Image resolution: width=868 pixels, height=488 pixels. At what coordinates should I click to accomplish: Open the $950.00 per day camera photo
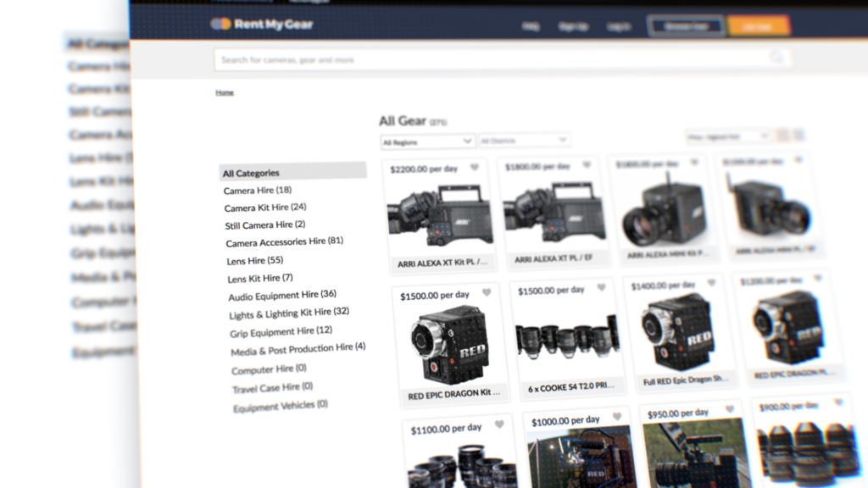697,454
